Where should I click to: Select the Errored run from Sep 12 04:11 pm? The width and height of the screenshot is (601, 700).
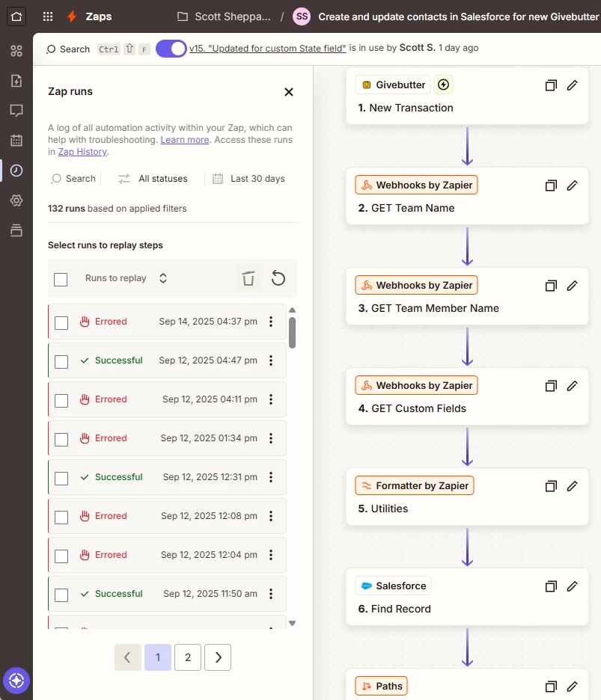tap(61, 400)
